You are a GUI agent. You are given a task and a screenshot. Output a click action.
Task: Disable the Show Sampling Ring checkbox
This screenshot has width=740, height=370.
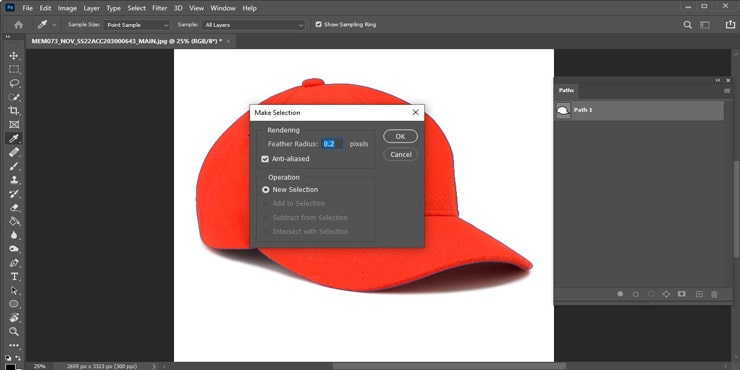click(319, 25)
